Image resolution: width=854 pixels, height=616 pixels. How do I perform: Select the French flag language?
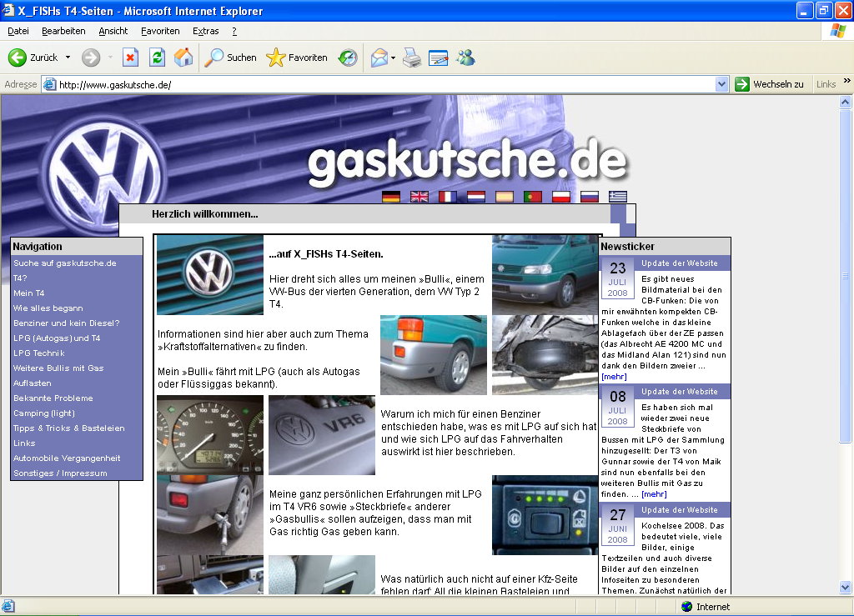point(448,197)
